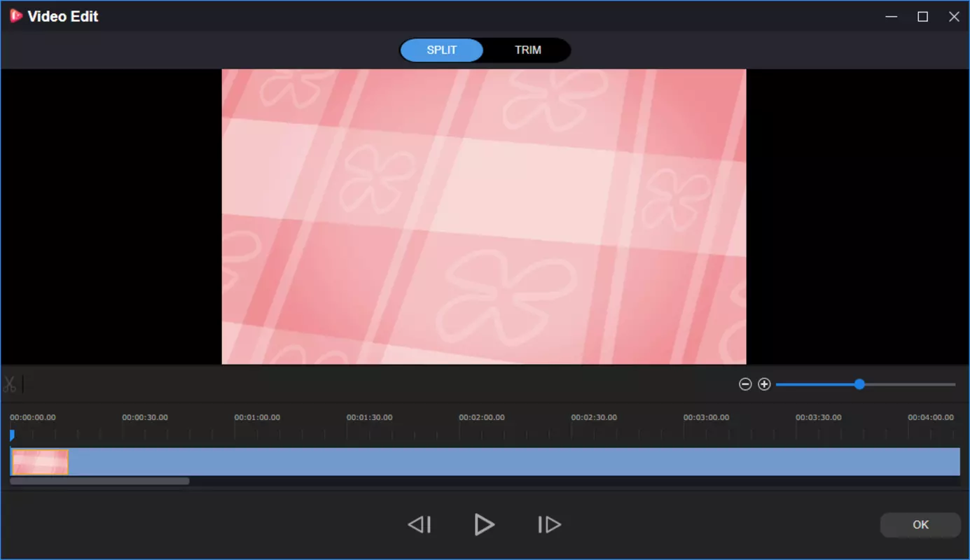Click the Video Edit app logo
Image resolution: width=970 pixels, height=560 pixels.
[x=15, y=16]
